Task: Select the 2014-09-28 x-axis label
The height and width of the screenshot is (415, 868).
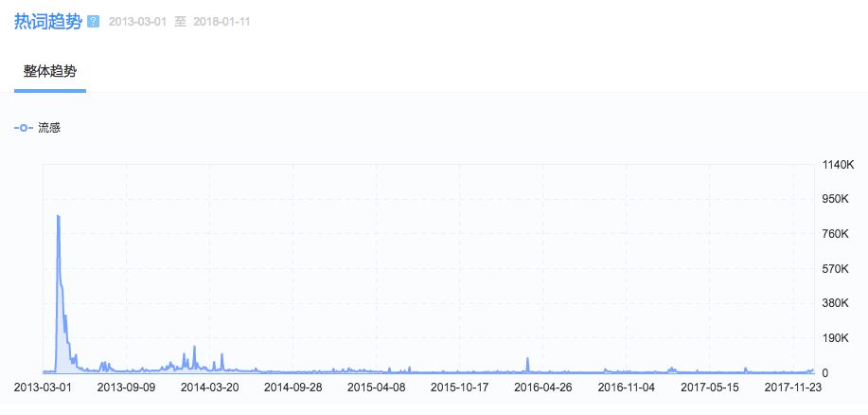Action: [x=292, y=388]
